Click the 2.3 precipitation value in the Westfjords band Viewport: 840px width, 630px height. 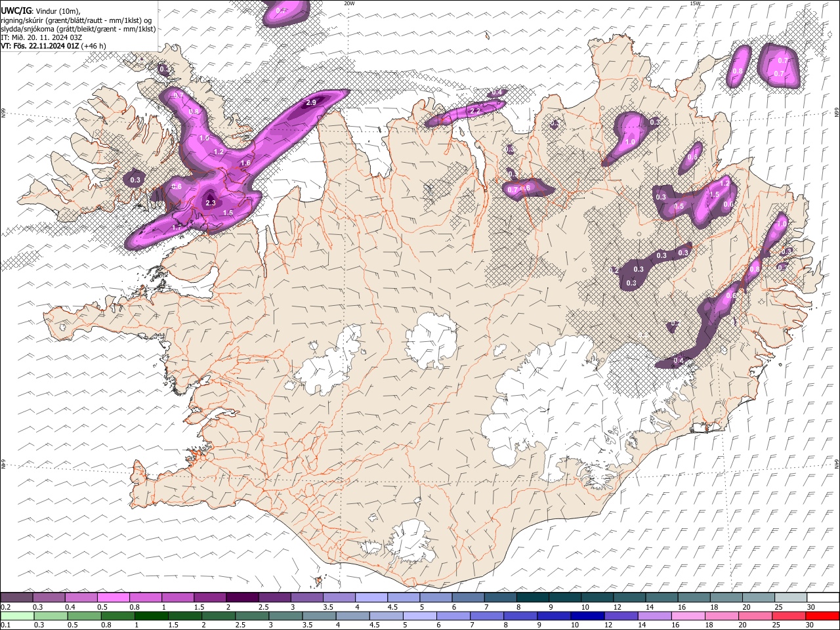tap(211, 203)
